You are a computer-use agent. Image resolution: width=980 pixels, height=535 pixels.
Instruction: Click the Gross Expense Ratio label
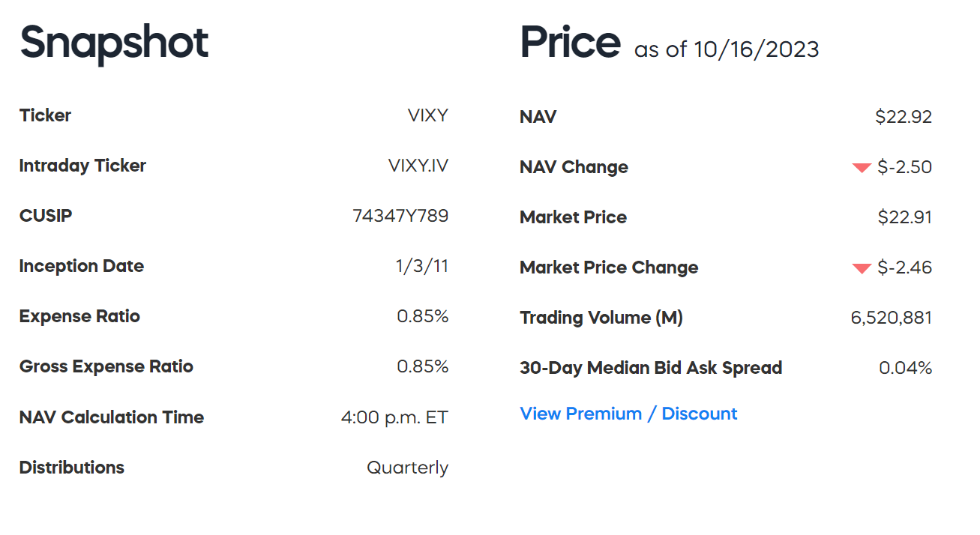pos(106,366)
